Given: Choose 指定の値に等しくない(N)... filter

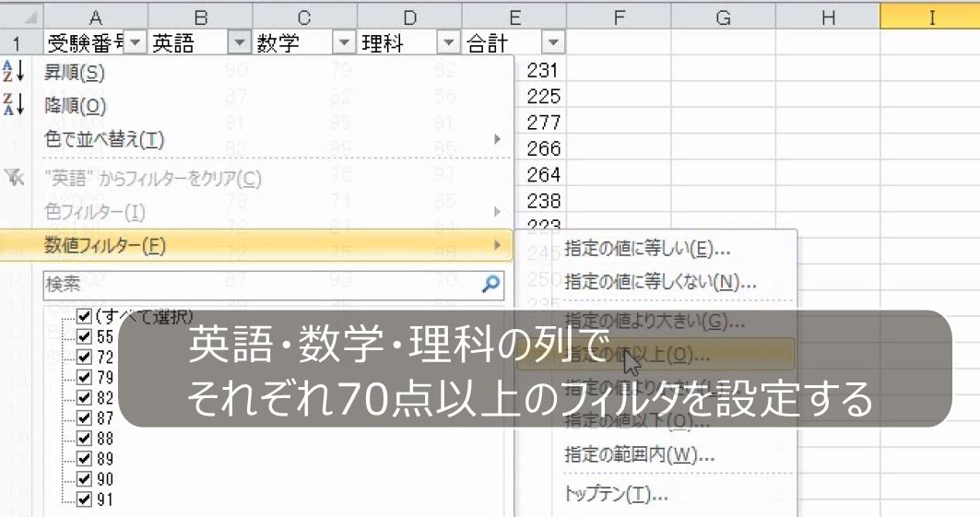Looking at the screenshot, I should pos(660,282).
